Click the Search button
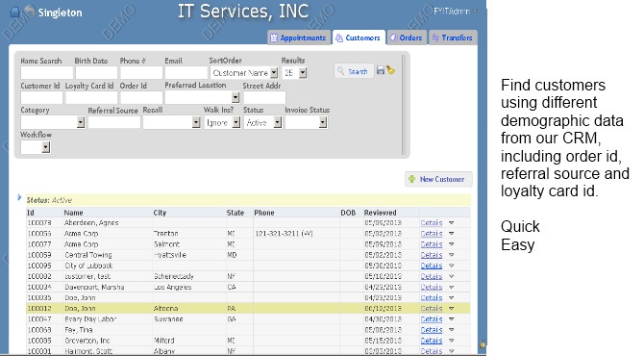 (354, 71)
